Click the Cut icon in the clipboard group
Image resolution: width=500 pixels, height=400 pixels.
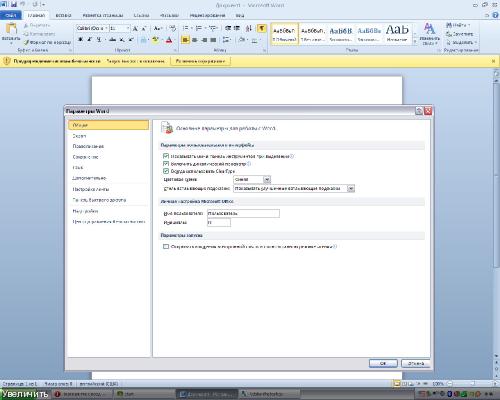pyautogui.click(x=26, y=25)
